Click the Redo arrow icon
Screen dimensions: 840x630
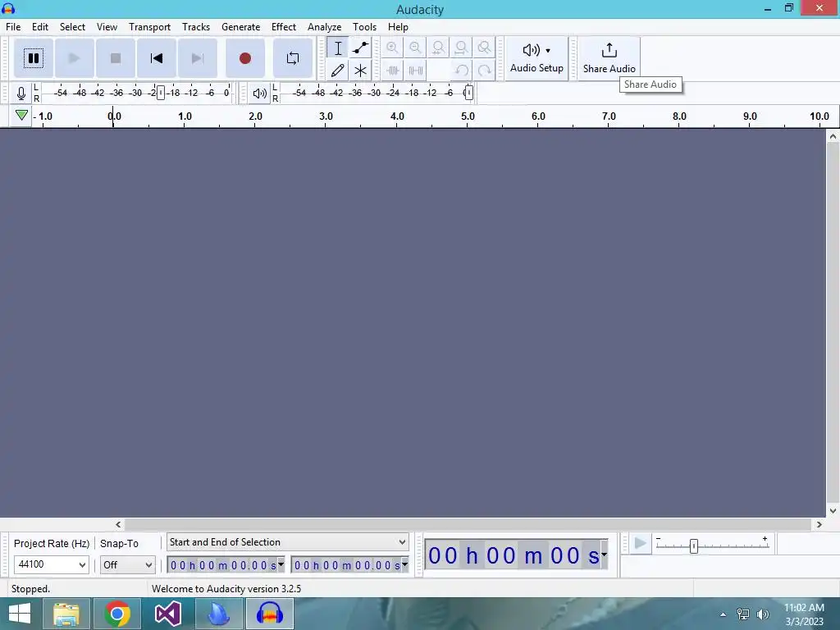(485, 71)
